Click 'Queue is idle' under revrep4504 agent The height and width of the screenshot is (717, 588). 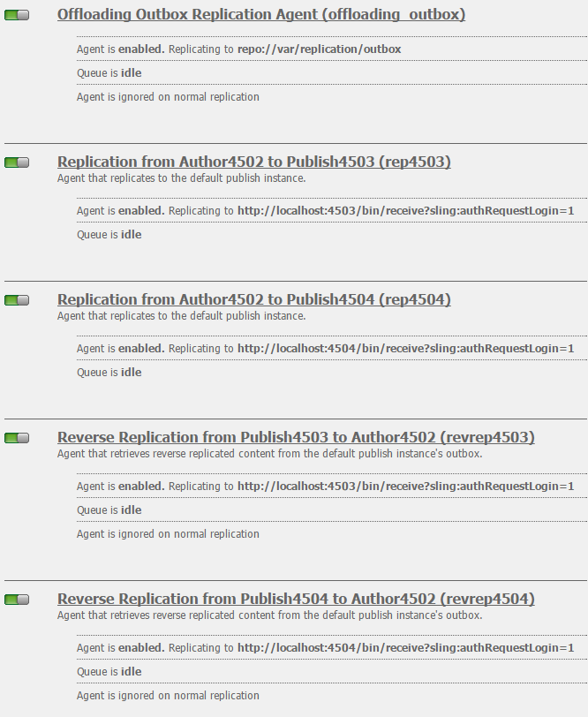coord(109,672)
